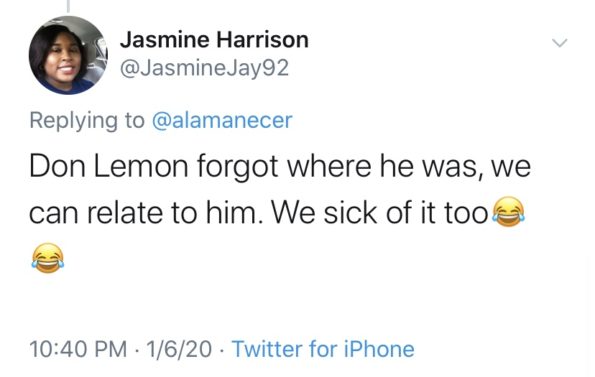Expand the tweet options chevron

pos(560,42)
